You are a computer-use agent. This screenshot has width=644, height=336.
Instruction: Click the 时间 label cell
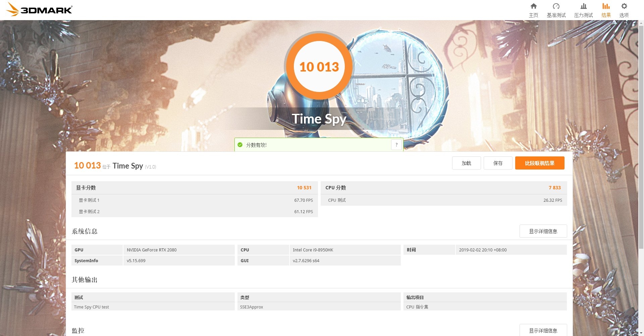point(429,250)
